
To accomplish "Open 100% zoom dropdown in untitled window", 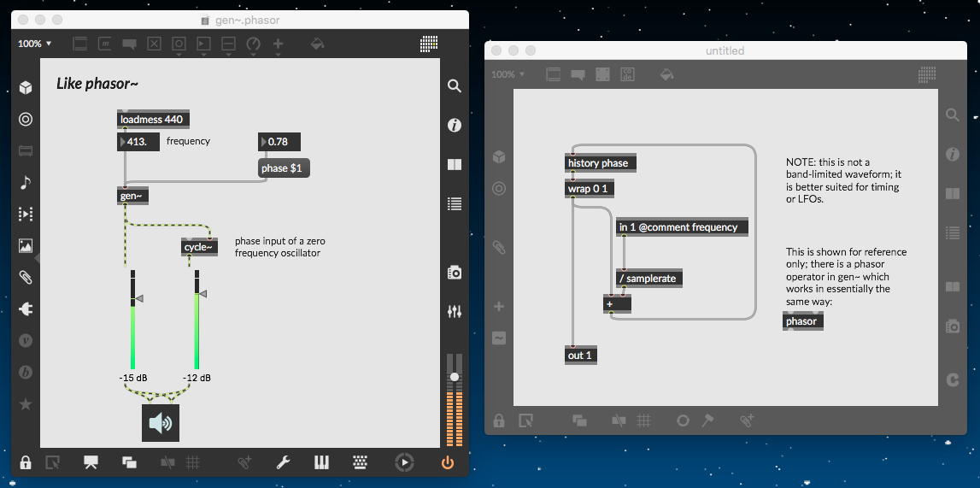I will [508, 74].
